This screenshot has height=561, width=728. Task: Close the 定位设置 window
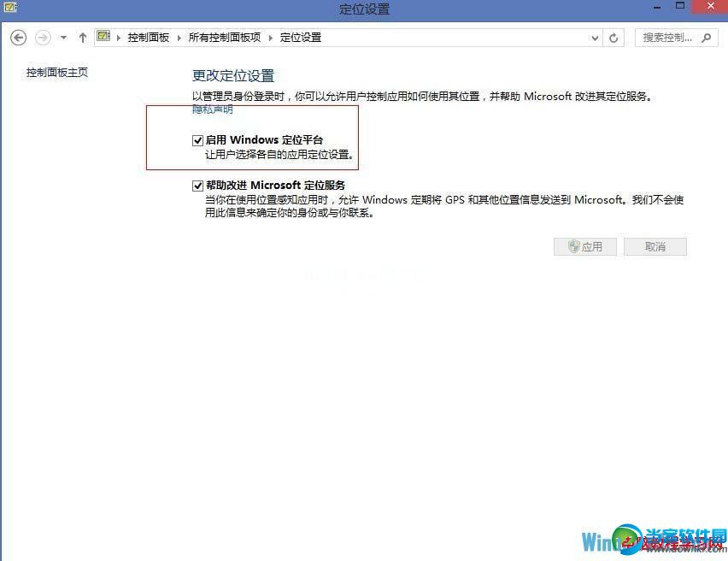tap(710, 6)
